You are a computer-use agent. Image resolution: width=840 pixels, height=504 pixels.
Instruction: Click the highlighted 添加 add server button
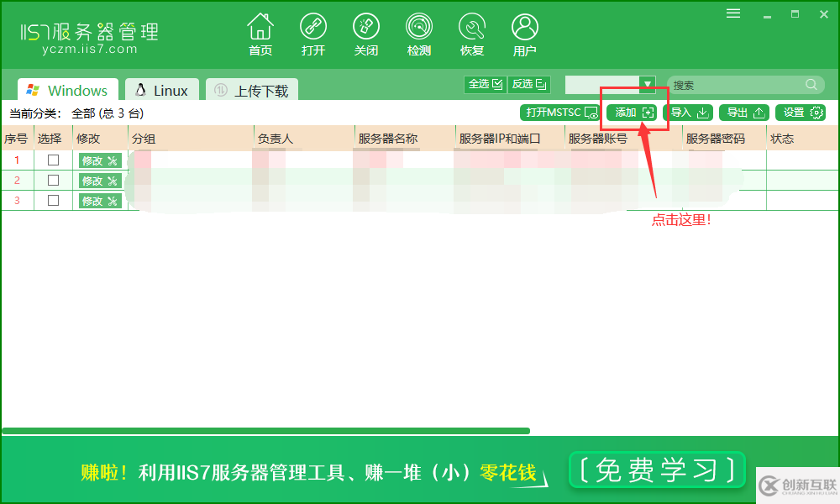[x=633, y=112]
